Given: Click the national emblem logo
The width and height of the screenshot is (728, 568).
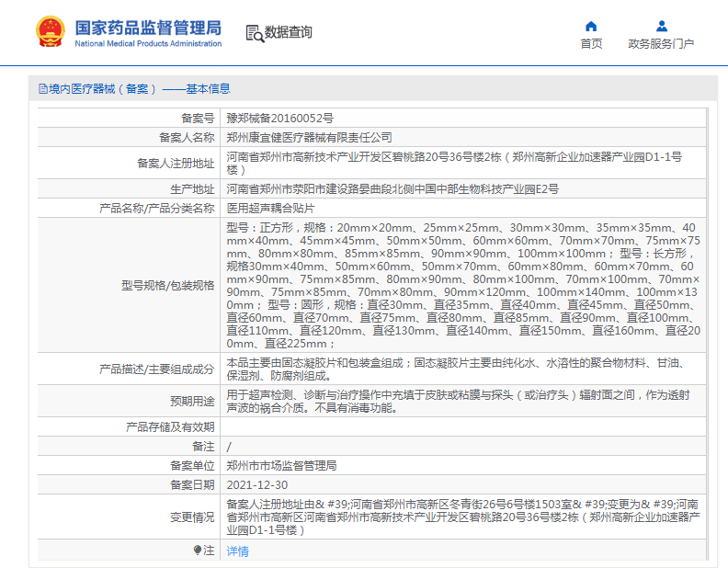Looking at the screenshot, I should coord(51,31).
